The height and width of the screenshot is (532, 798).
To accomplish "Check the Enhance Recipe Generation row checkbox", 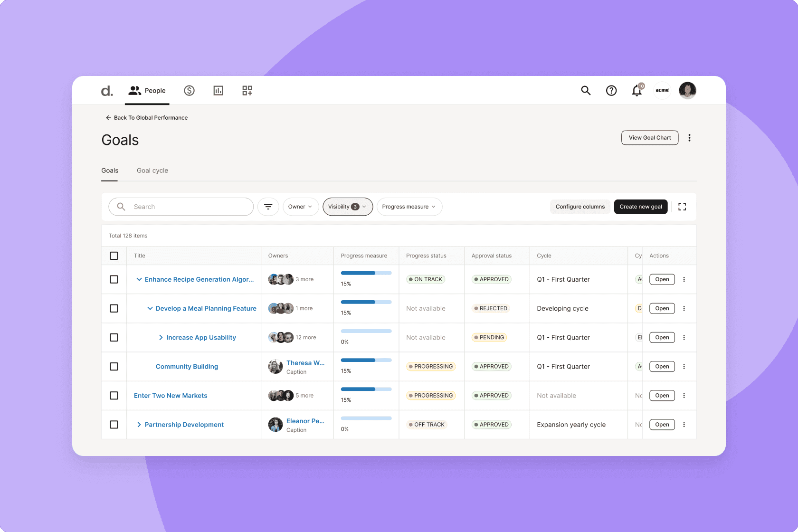I will [x=114, y=279].
